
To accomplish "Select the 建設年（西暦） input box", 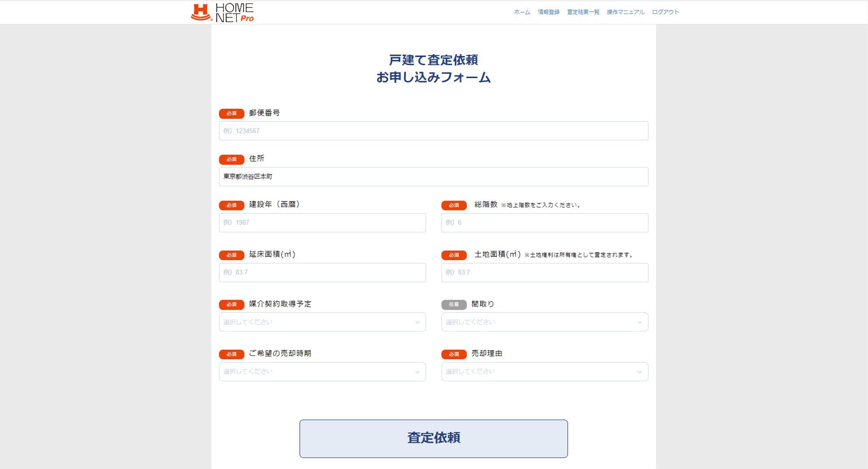I will pyautogui.click(x=322, y=223).
